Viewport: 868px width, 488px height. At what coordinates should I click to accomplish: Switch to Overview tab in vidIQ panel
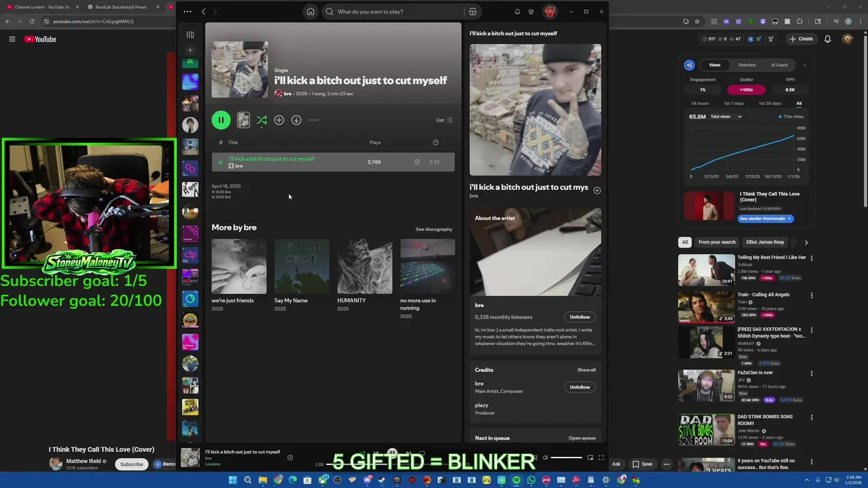(747, 65)
